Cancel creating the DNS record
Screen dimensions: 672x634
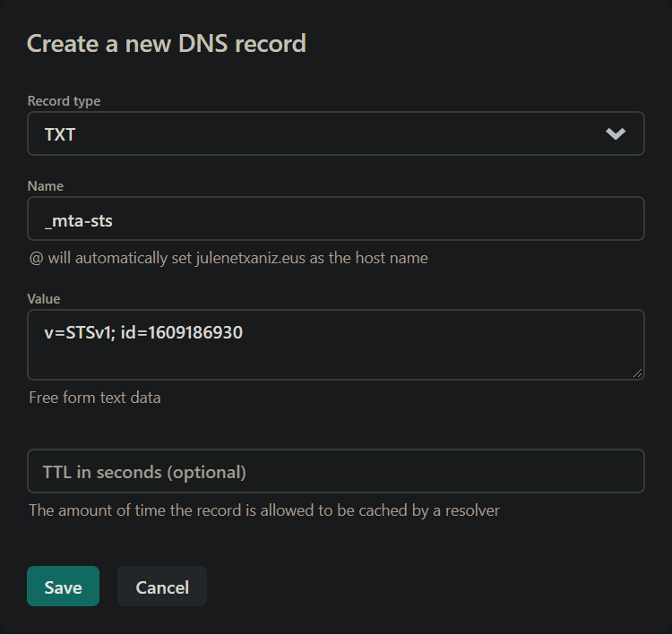[162, 586]
